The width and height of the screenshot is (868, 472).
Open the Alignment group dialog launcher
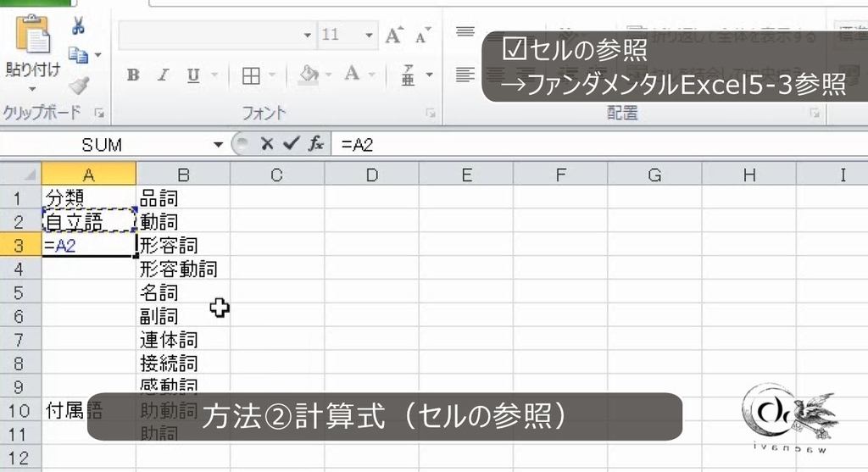coord(815,113)
